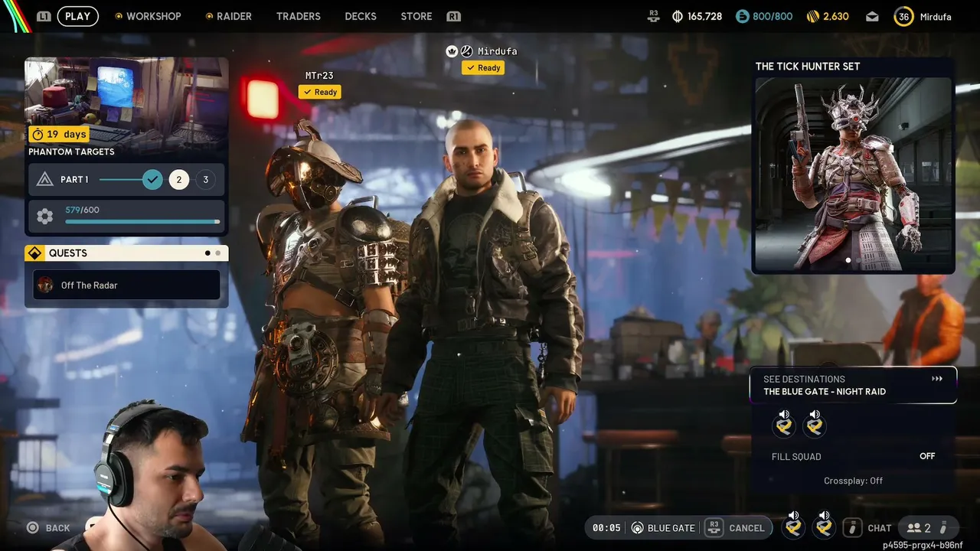
Task: Click the chat controller icon left of CHAT
Action: coord(851,527)
